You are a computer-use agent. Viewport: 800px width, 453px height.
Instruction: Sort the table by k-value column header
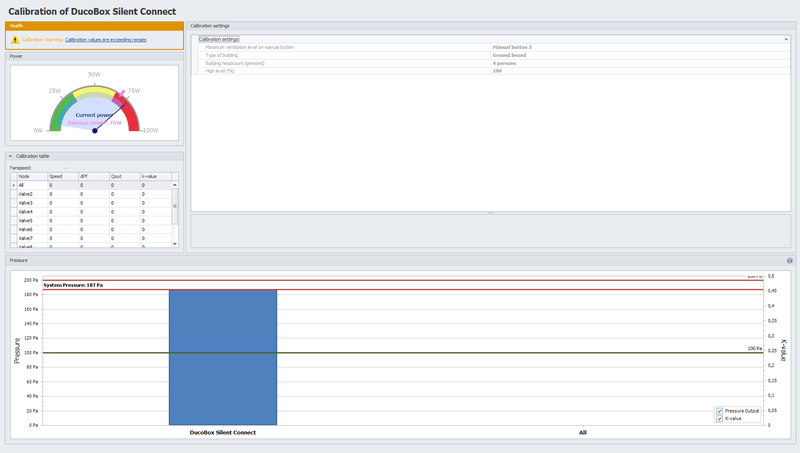click(156, 176)
